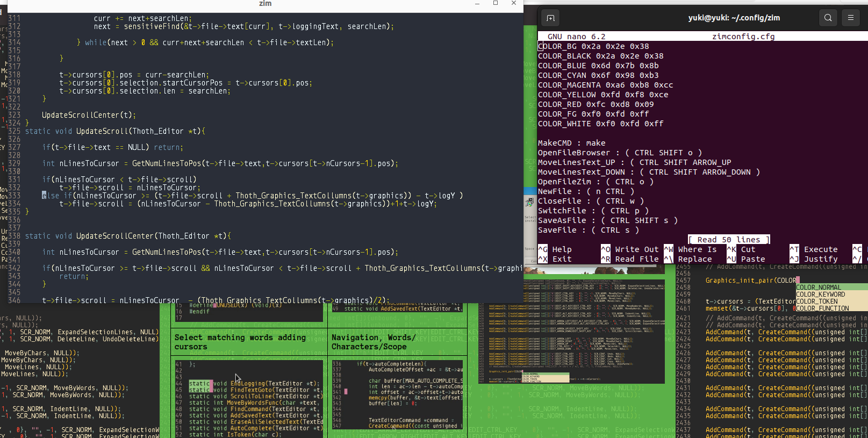Click the COLOR_CYAN config line

pos(598,75)
